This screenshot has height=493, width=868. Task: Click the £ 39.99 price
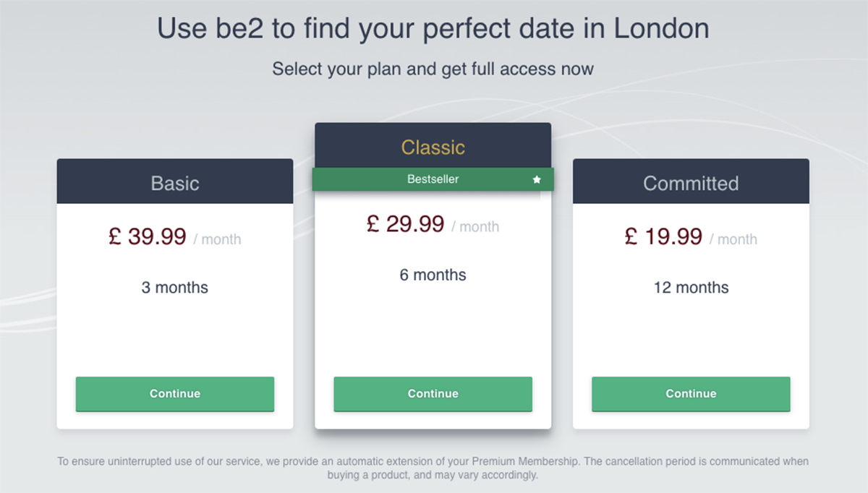coord(148,237)
